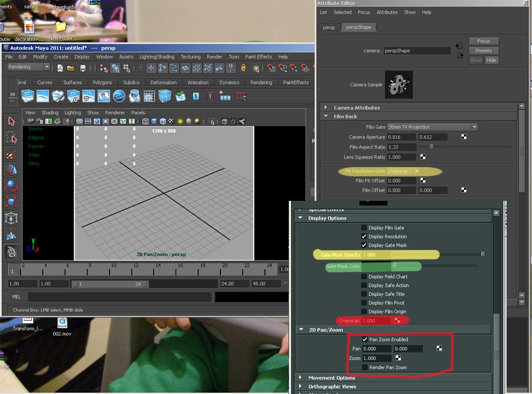
Task: Check Display Film Gate
Action: pos(364,227)
